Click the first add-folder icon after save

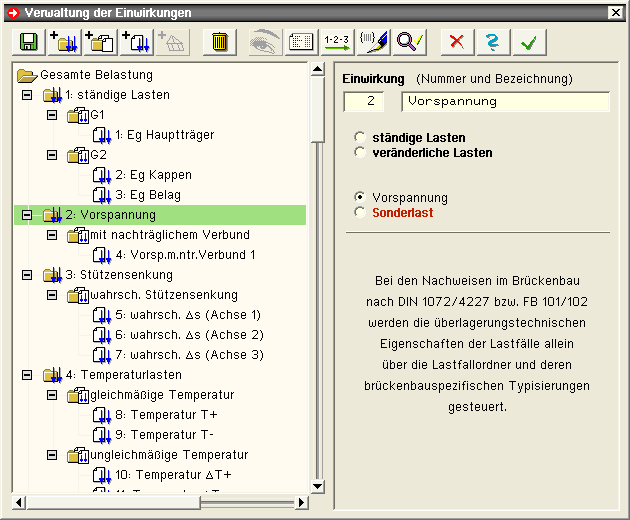[62, 42]
